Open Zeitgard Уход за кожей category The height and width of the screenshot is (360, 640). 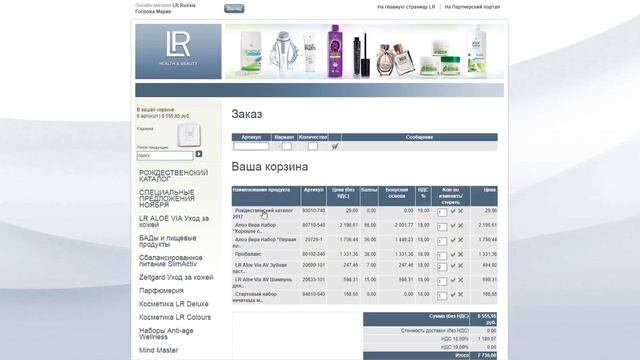tap(176, 278)
